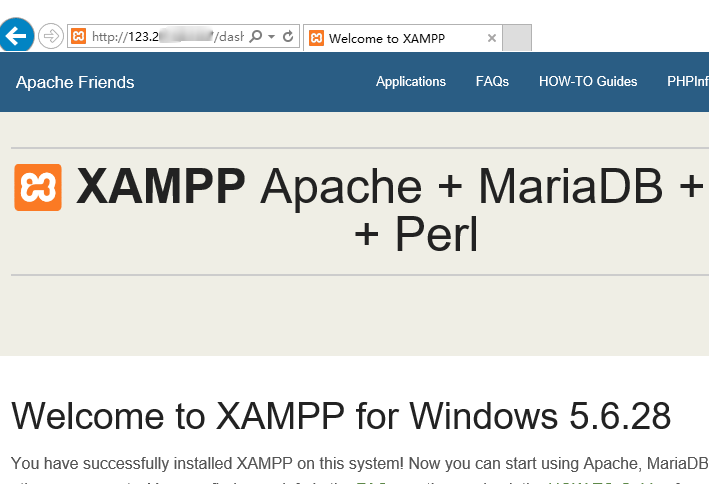Click the large orange XAMPP logo
The height and width of the screenshot is (484, 709).
38,187
